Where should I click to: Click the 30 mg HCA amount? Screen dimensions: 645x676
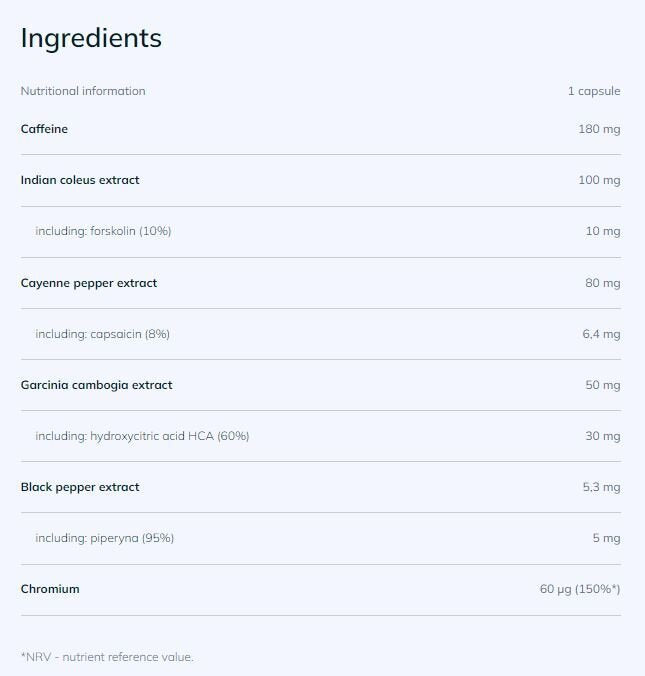(x=602, y=436)
